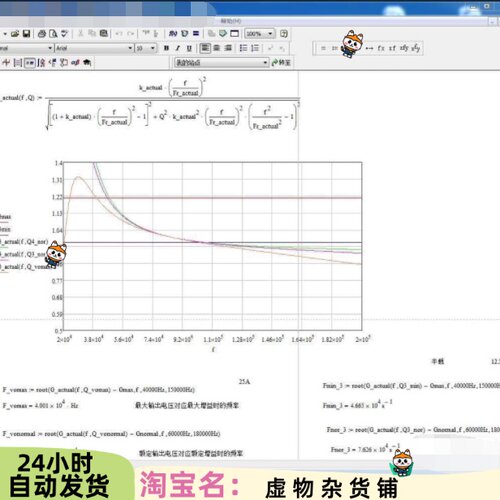Insert infix operator xfy from Evaluation palette
The height and width of the screenshot is (500, 500).
[x=404, y=48]
